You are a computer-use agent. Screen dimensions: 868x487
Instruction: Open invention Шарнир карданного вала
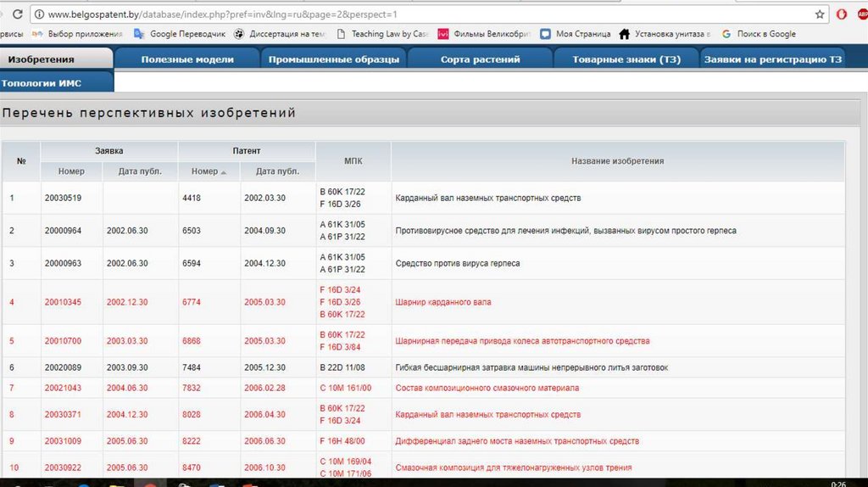[x=442, y=302]
